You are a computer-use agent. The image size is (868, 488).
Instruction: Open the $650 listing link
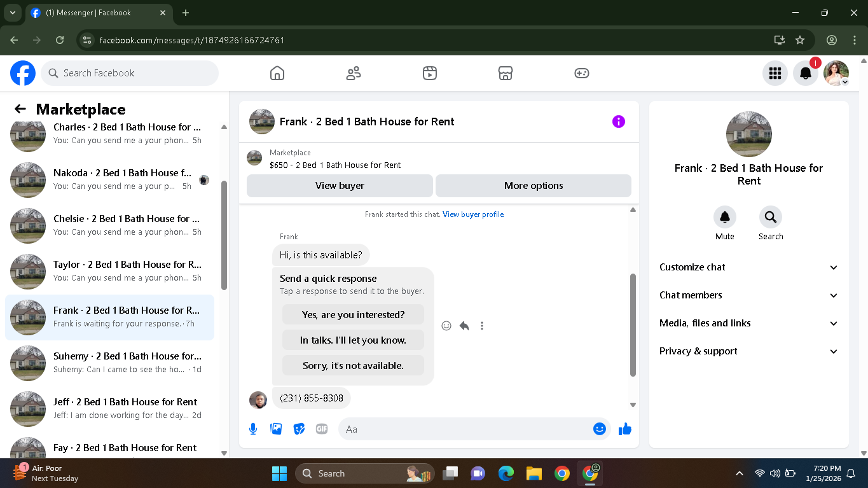tap(335, 165)
